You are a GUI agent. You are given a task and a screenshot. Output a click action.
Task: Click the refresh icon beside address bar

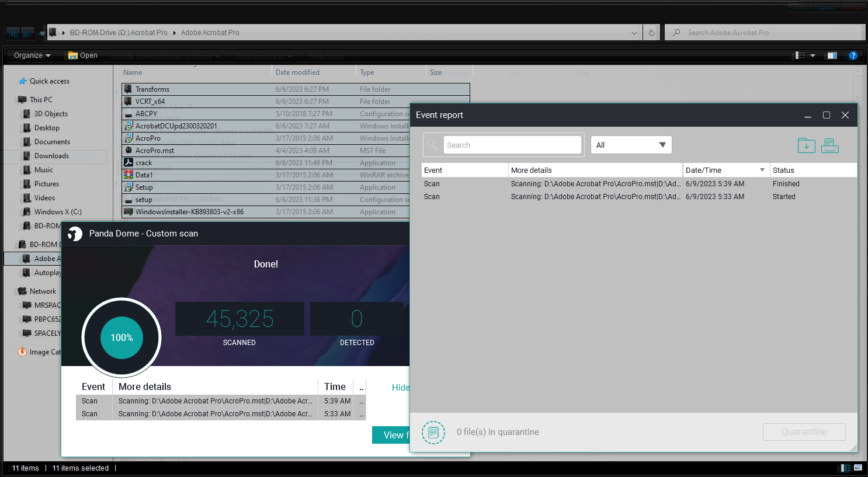[652, 33]
